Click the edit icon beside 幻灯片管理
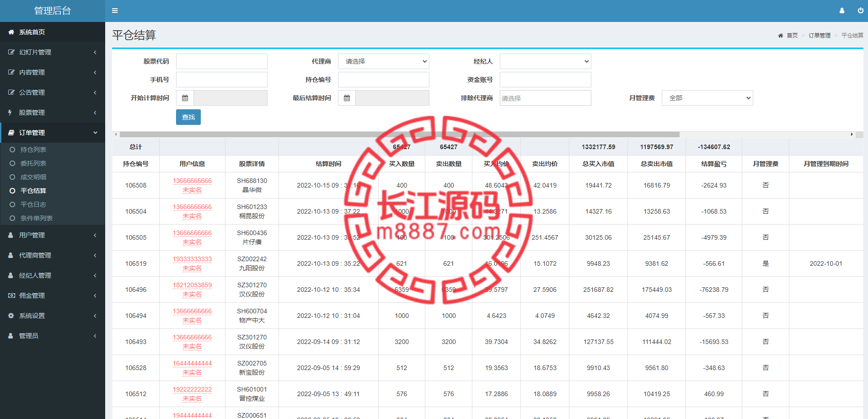 click(11, 52)
